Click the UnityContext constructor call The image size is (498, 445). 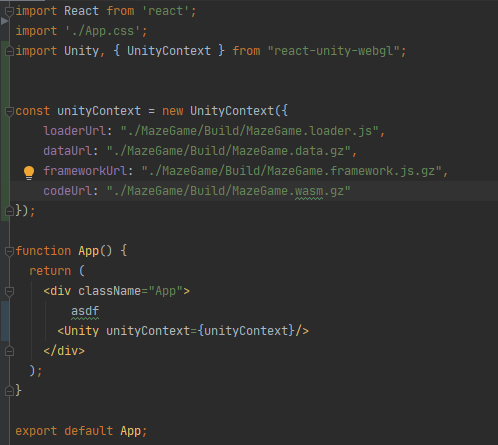232,111
